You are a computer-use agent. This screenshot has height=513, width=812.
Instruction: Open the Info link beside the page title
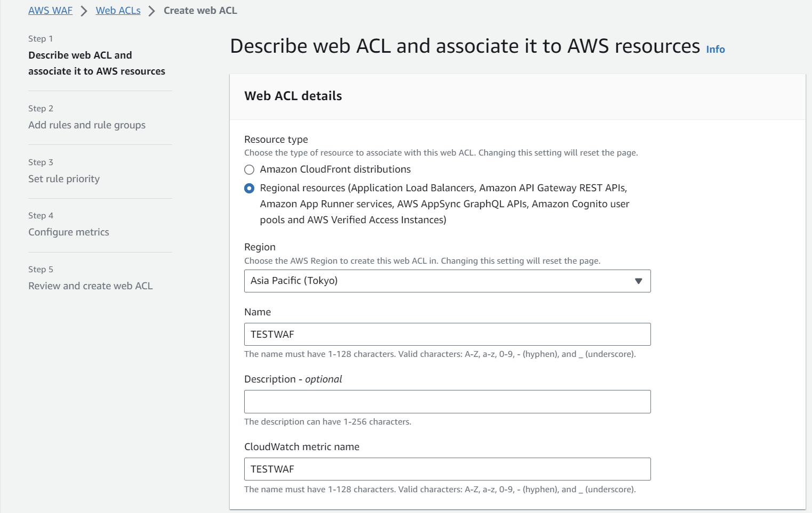click(x=715, y=49)
